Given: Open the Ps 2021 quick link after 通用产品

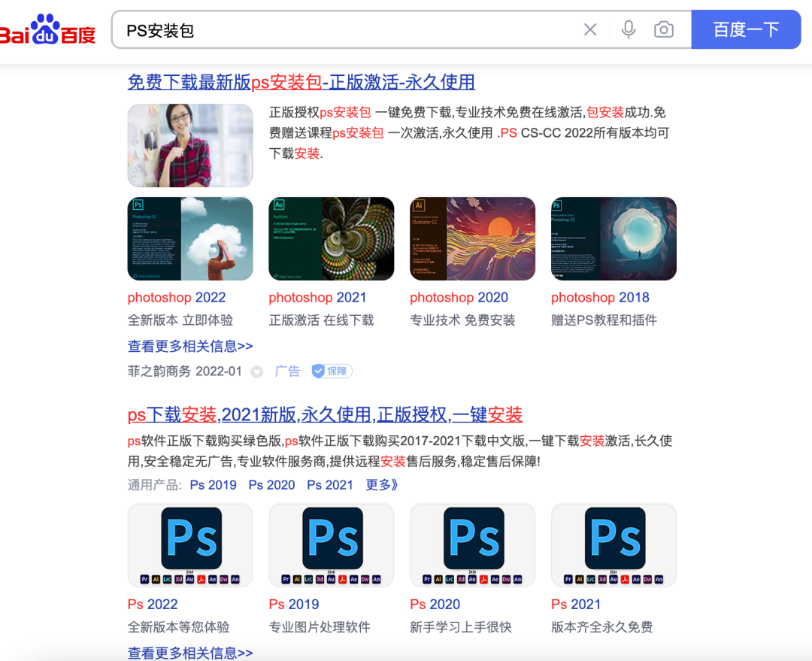Looking at the screenshot, I should 330,485.
